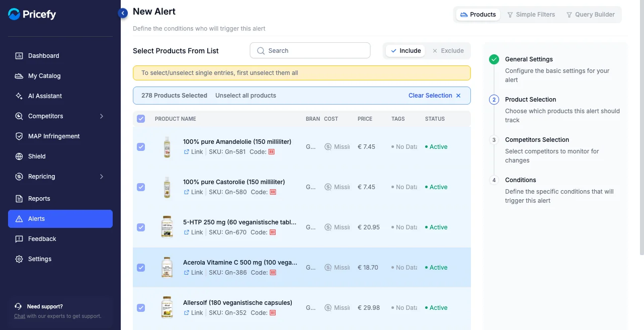Click missing cost icon for Castorolie row
The height and width of the screenshot is (330, 644).
328,187
